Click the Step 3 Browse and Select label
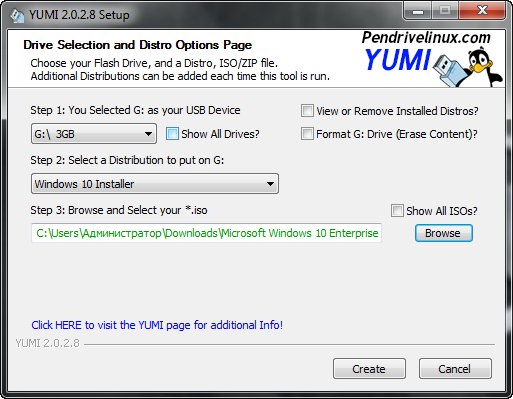The width and height of the screenshot is (513, 399). pos(119,210)
